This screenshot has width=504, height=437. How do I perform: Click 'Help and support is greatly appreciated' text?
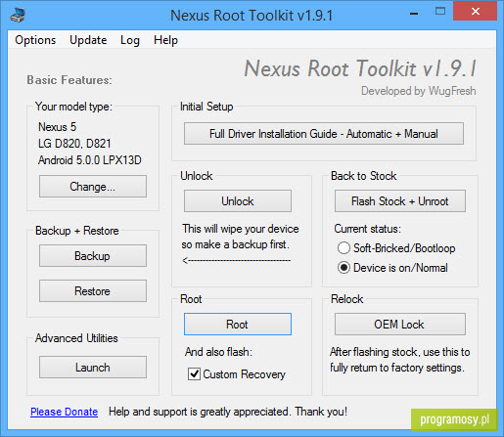click(x=199, y=412)
